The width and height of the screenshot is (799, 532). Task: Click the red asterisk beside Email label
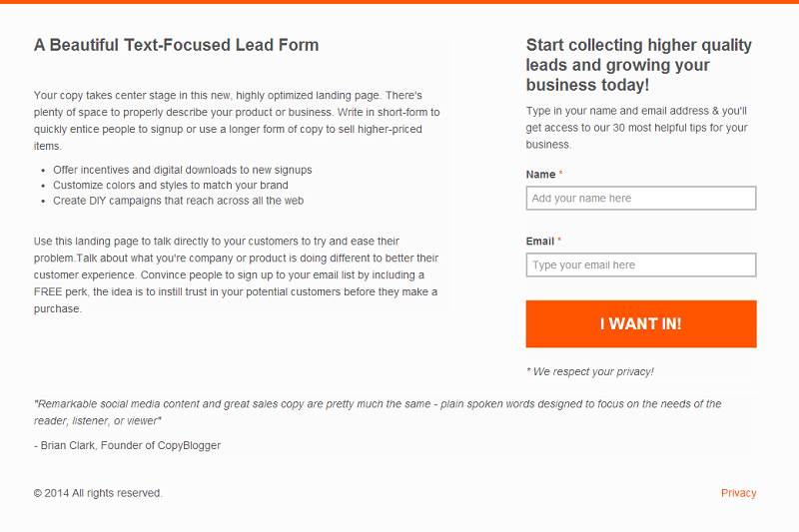pyautogui.click(x=559, y=242)
